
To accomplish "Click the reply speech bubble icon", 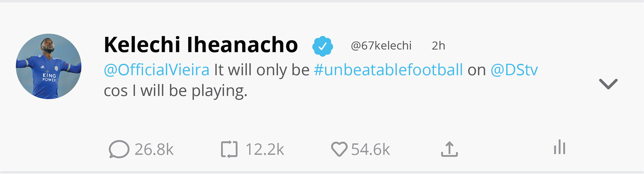I will pos(119,149).
